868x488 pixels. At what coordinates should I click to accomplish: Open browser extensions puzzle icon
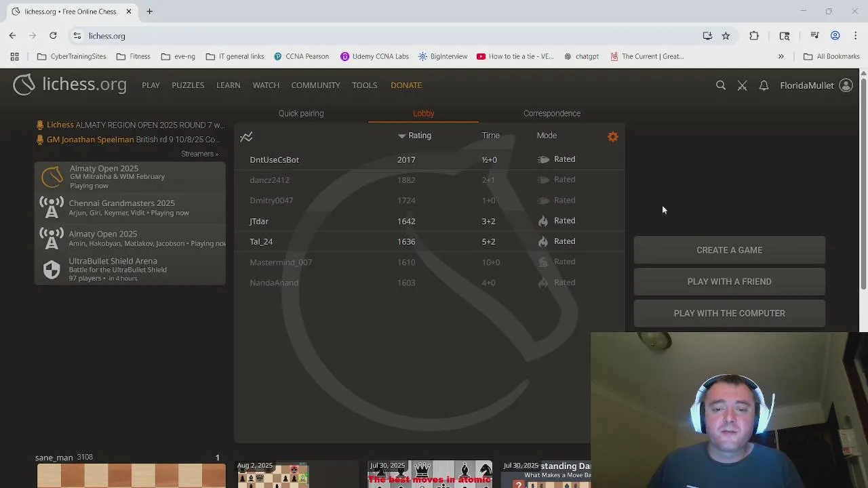(754, 36)
